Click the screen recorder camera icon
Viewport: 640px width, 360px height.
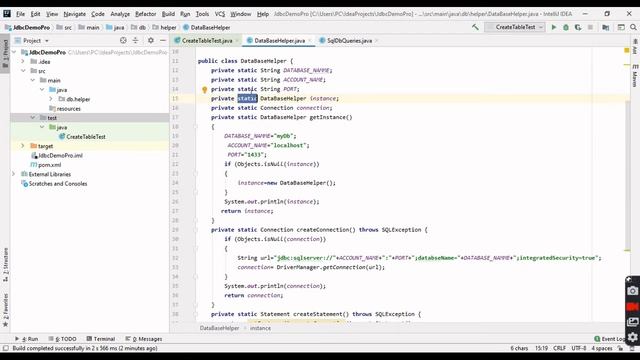[x=632, y=291]
